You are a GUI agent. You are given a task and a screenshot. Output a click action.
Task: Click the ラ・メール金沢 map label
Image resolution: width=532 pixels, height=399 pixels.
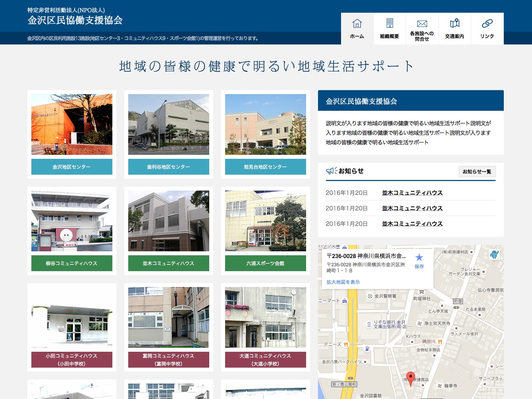click(x=464, y=334)
